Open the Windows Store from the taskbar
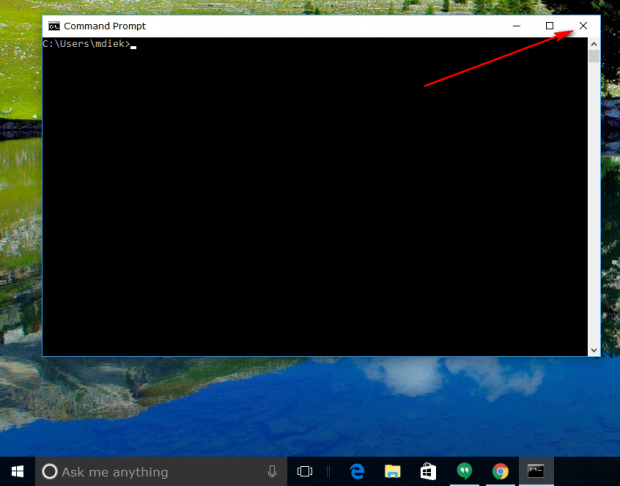Screen dimensions: 620x486 (x=428, y=471)
